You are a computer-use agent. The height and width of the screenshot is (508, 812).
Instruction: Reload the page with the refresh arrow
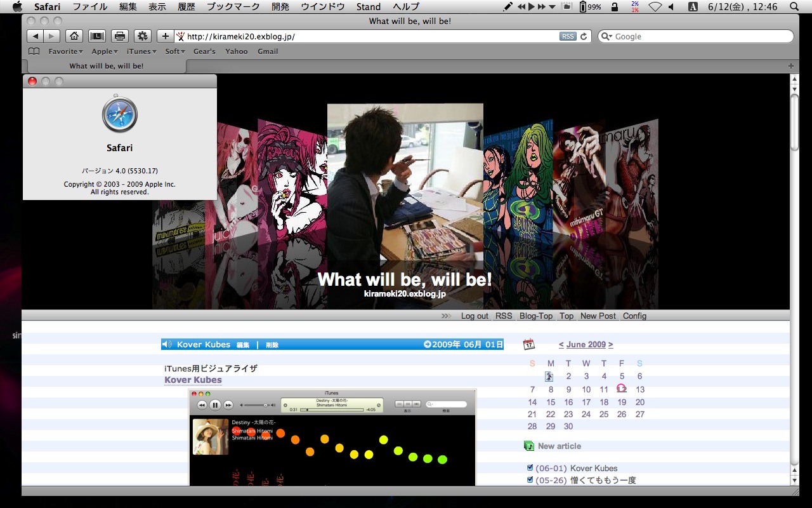pos(584,36)
